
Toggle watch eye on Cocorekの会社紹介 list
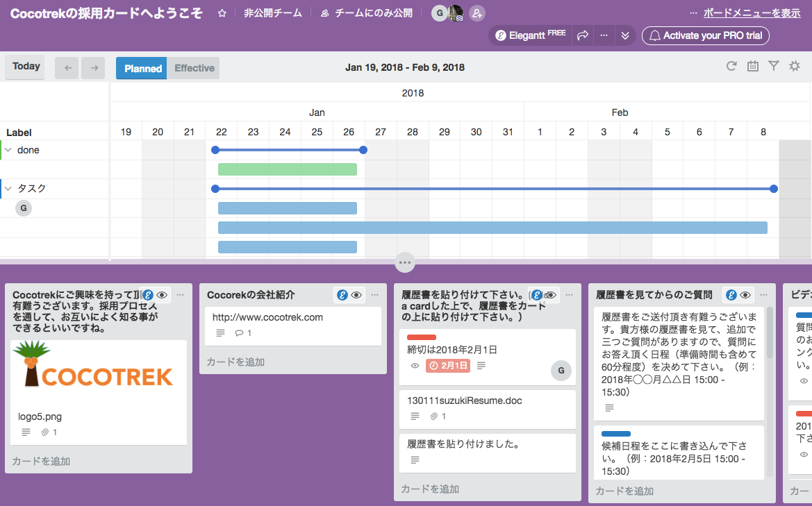pyautogui.click(x=356, y=295)
